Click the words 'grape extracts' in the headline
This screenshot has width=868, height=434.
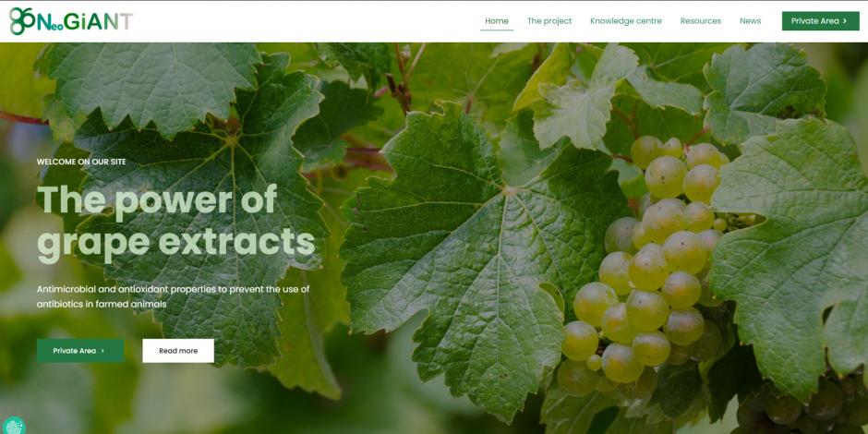176,244
